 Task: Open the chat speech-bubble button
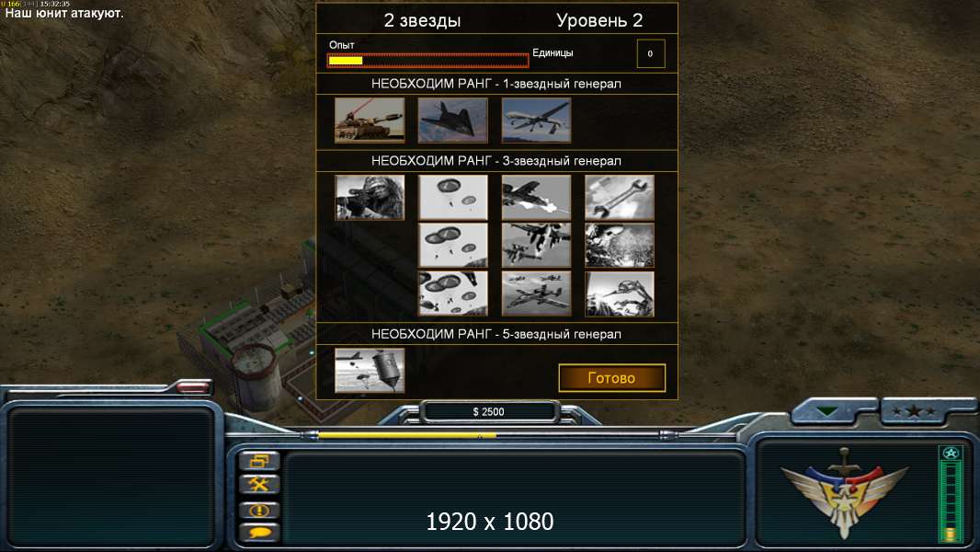tap(258, 534)
